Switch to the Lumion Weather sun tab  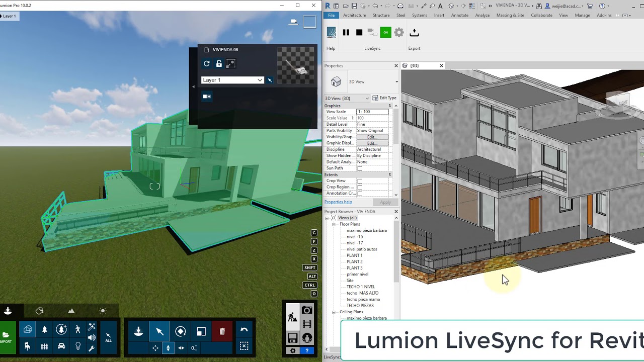pos(103,311)
